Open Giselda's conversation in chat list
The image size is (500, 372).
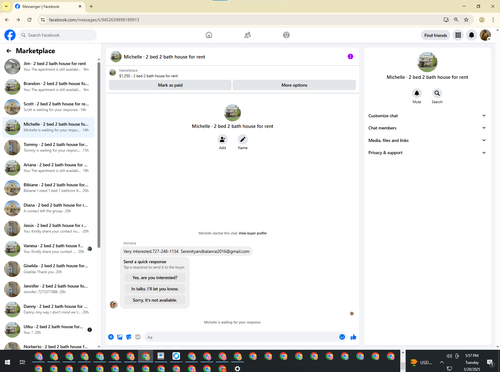point(48,269)
